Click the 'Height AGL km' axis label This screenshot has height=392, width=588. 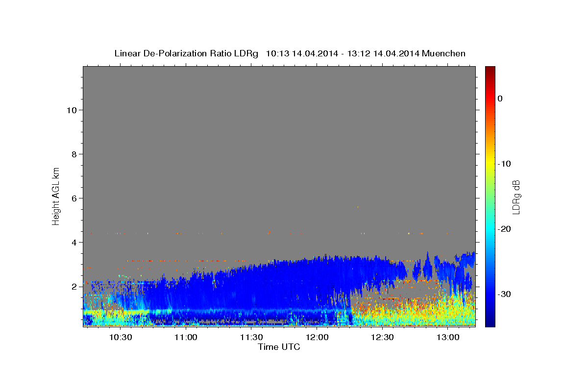[56, 196]
